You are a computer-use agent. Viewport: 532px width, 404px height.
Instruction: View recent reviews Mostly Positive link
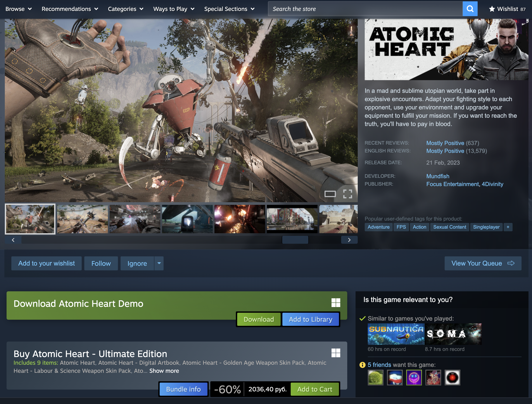[445, 143]
